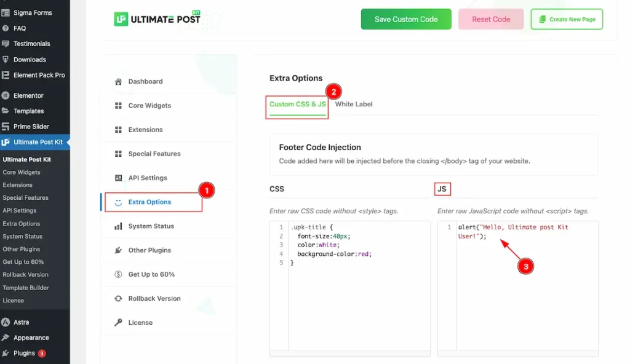Click the Ultimate Post Kit sidebar icon
The width and height of the screenshot is (630, 364).
point(5,142)
